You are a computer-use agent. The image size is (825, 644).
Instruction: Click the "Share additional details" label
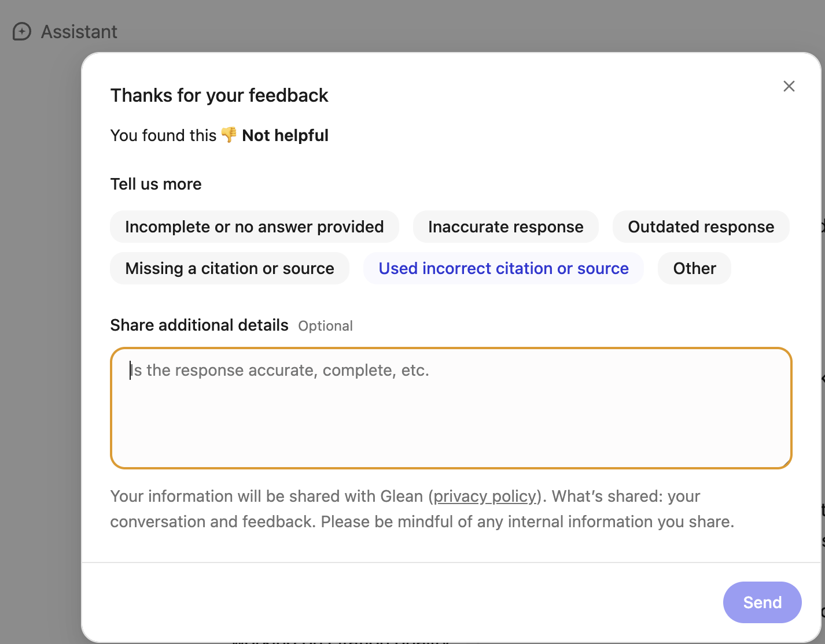click(x=199, y=325)
